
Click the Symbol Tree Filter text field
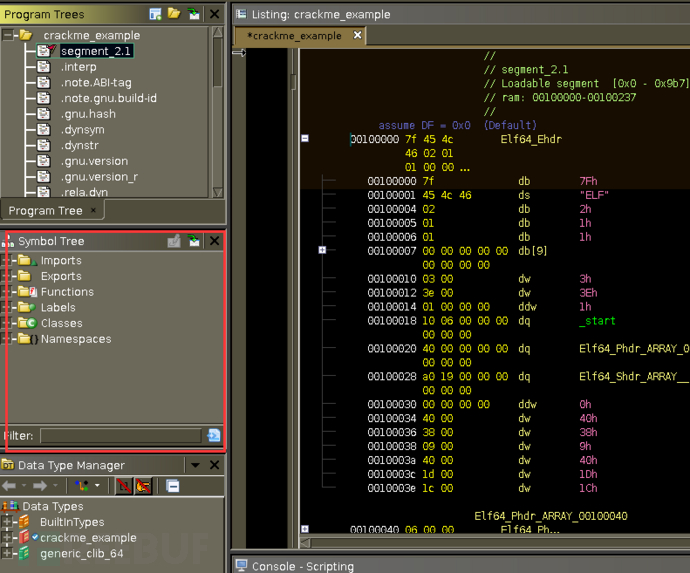[x=120, y=436]
